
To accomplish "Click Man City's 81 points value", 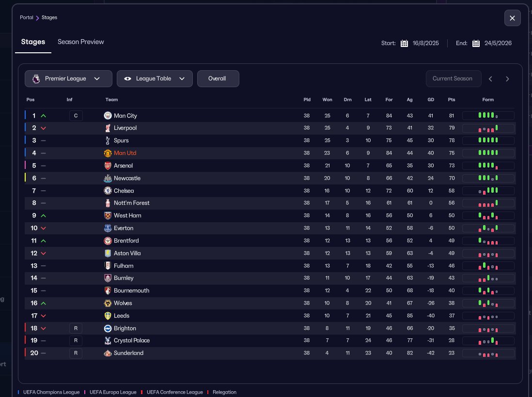I will (451, 116).
